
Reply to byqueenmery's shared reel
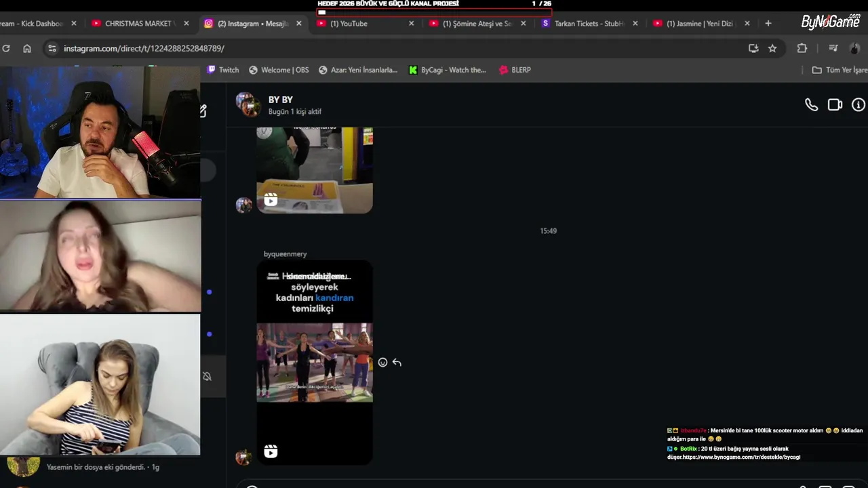click(x=397, y=363)
